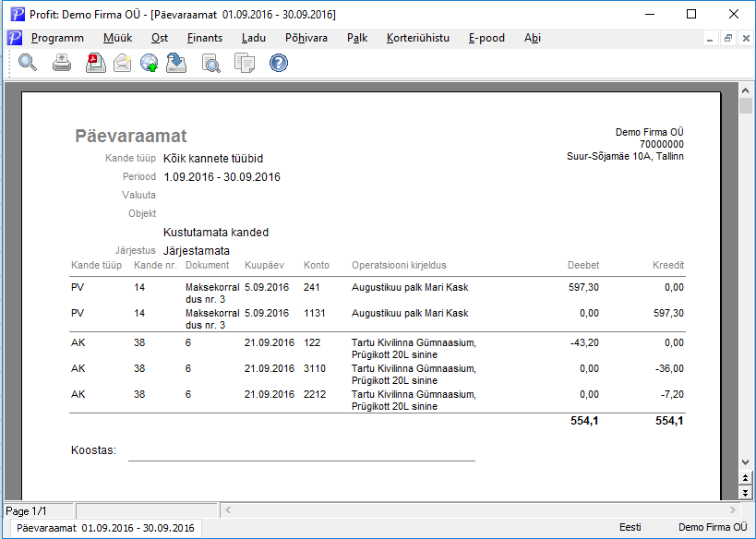The height and width of the screenshot is (539, 756).
Task: Open the Korteriühistu menu
Action: coord(418,38)
